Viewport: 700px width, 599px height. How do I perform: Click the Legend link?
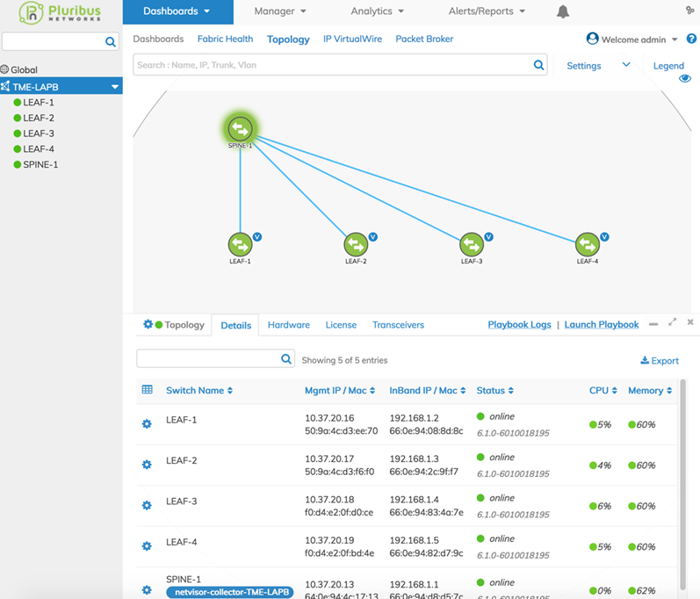coord(668,66)
